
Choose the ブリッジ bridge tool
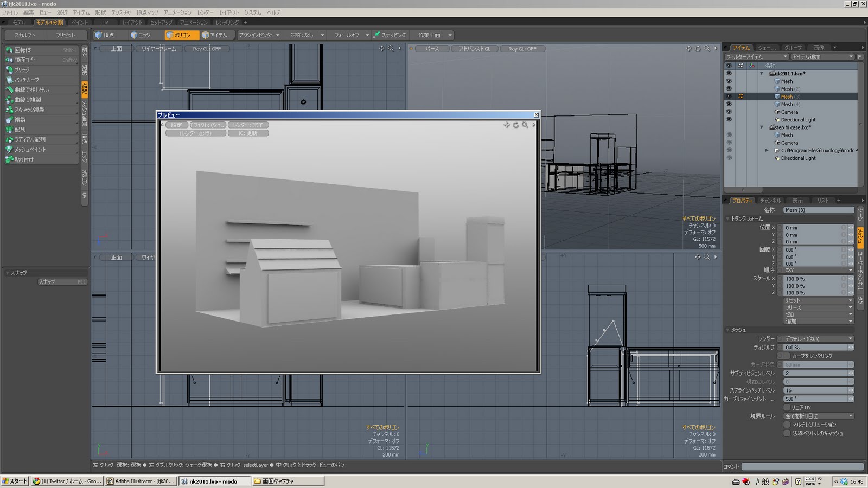[x=22, y=70]
